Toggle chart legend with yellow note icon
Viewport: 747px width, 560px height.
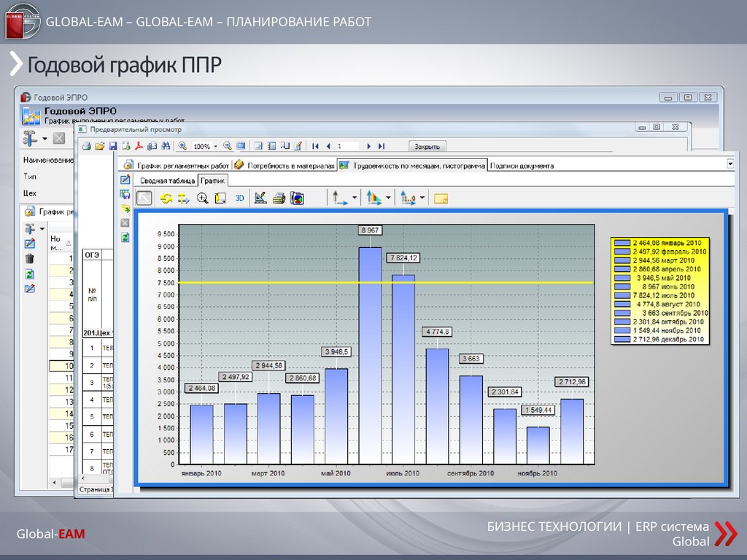tap(441, 198)
